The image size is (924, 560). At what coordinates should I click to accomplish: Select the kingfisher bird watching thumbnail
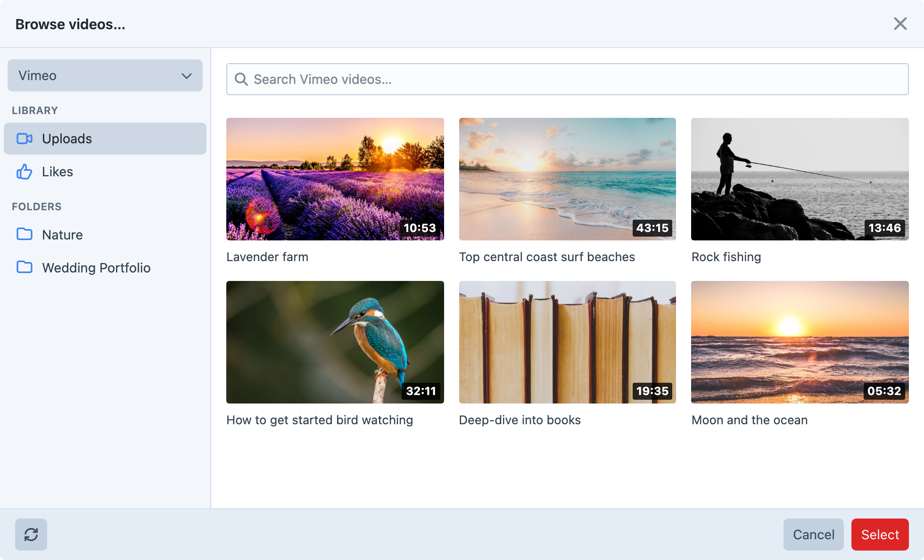[x=335, y=342]
